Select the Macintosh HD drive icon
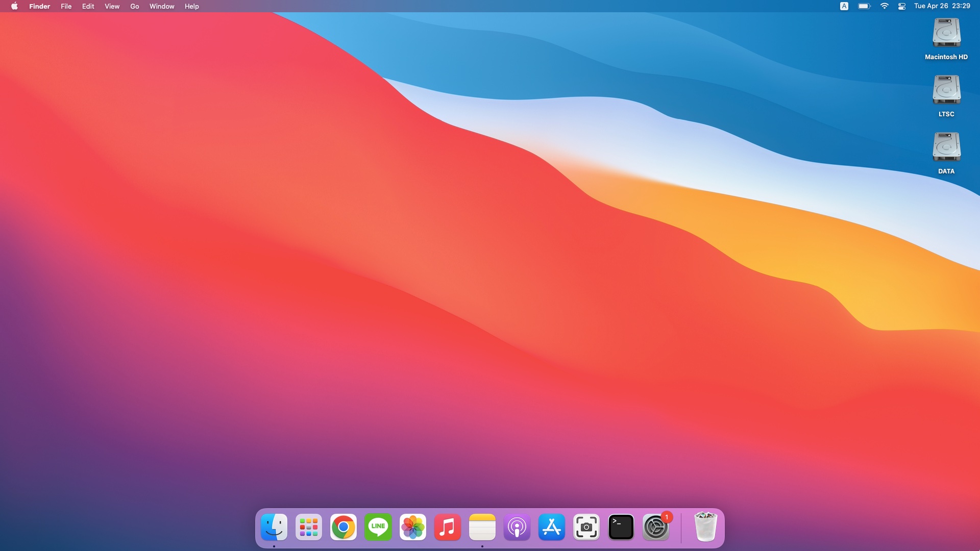 coord(946,33)
